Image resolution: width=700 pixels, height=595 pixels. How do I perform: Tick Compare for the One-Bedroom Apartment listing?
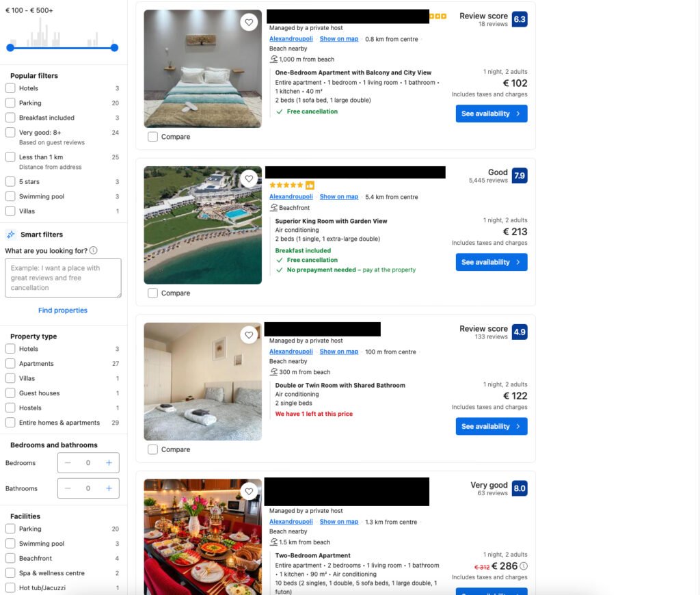pos(152,137)
